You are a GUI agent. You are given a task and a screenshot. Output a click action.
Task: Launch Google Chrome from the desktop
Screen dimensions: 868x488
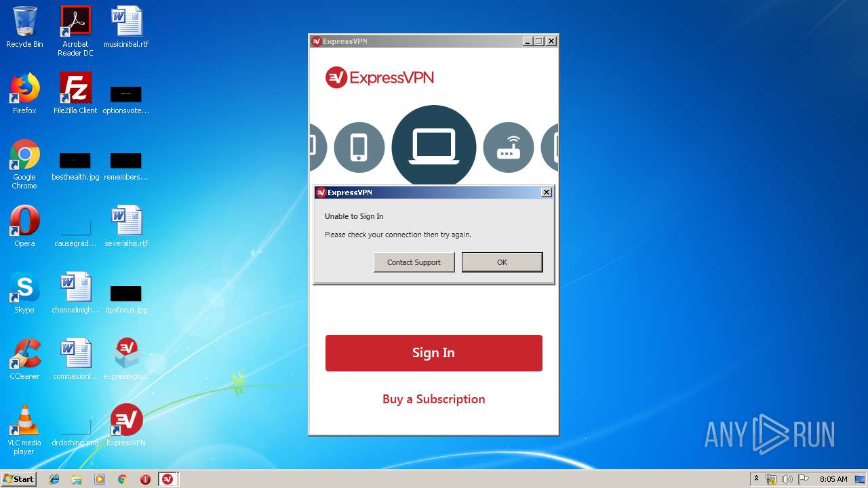pyautogui.click(x=24, y=164)
